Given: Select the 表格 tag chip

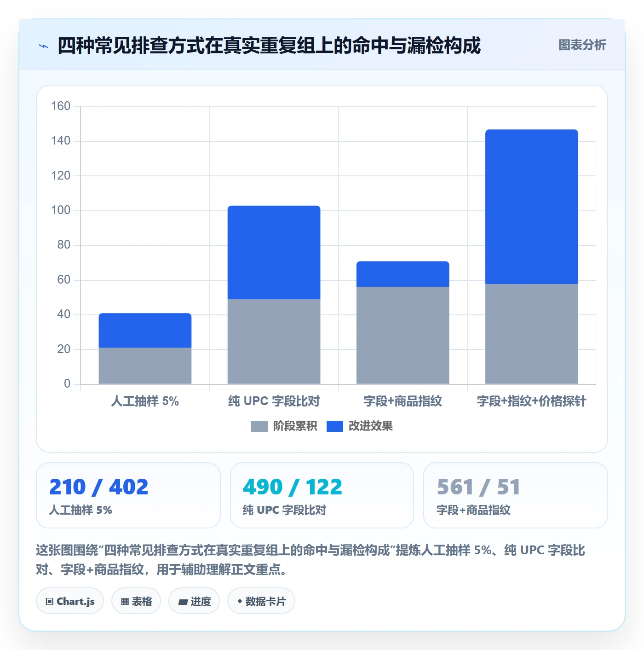Looking at the screenshot, I should click(136, 601).
